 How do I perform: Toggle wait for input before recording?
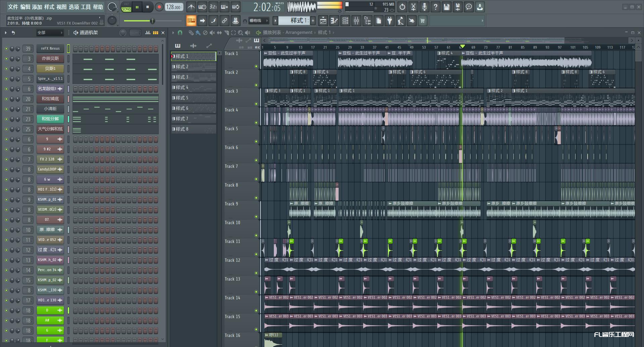[x=202, y=7]
